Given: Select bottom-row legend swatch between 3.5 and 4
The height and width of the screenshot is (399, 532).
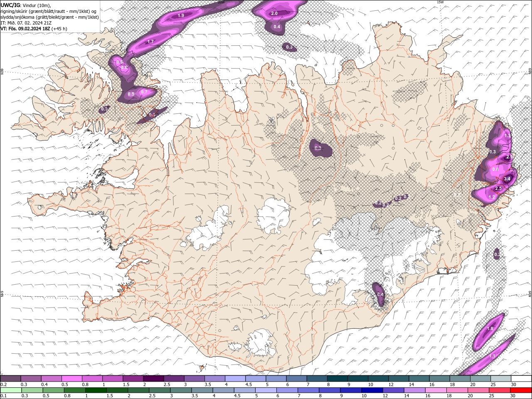Looking at the screenshot, I should tap(202, 390).
